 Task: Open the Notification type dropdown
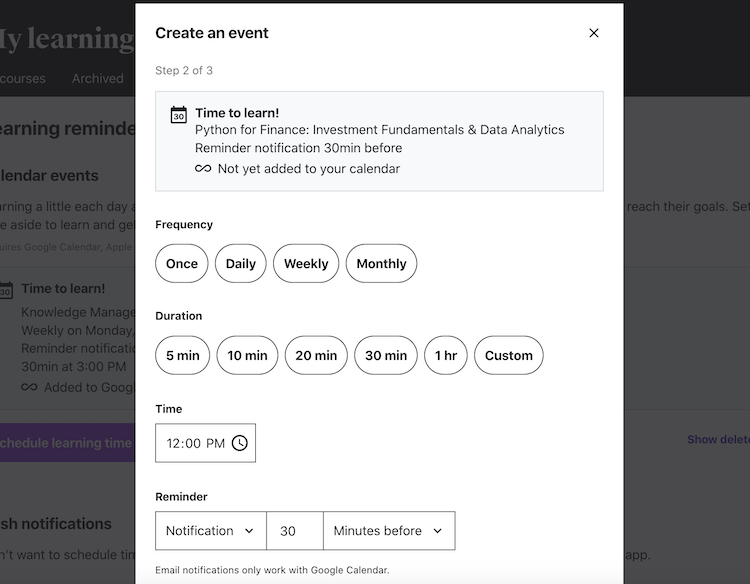(210, 531)
